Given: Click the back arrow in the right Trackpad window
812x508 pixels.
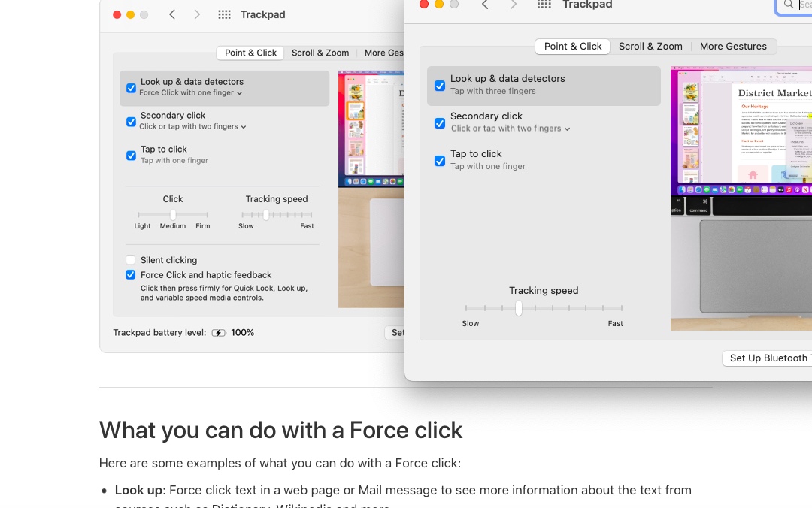Looking at the screenshot, I should pyautogui.click(x=485, y=5).
